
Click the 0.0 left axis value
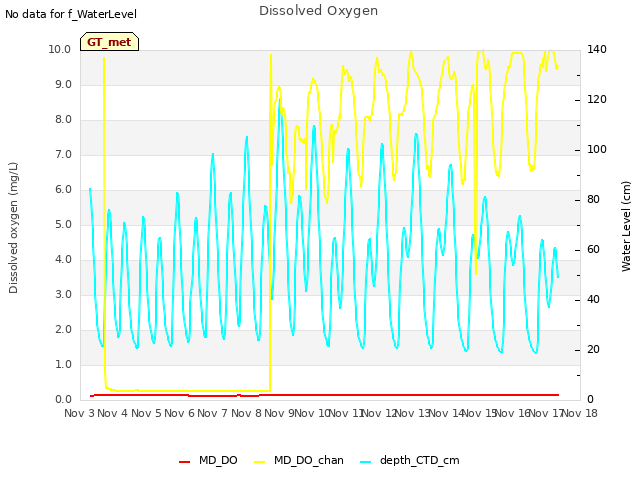click(63, 400)
